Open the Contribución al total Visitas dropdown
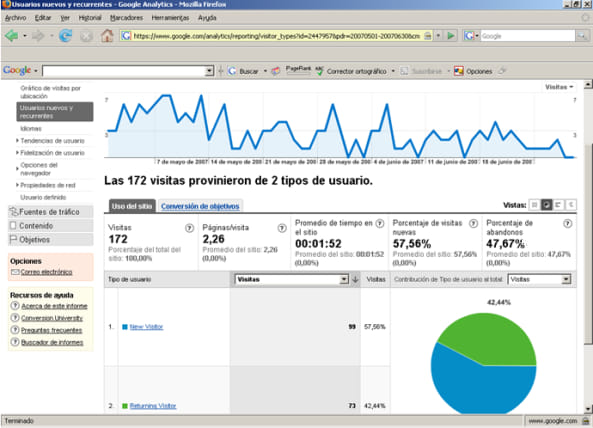This screenshot has width=593, height=428. [x=539, y=279]
